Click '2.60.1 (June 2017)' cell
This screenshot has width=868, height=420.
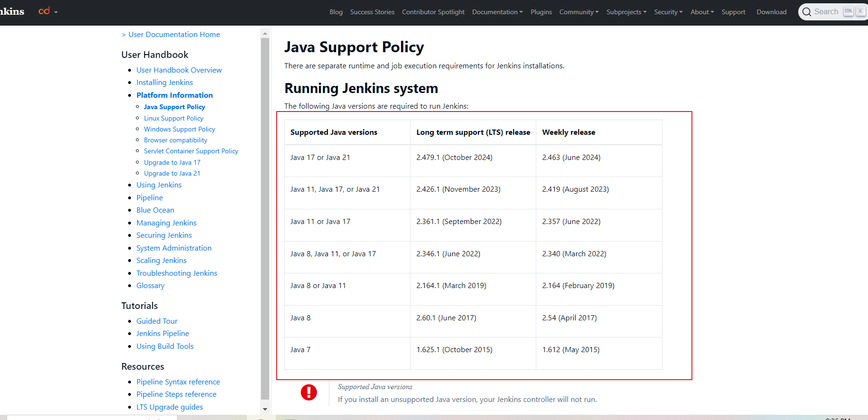point(473,321)
